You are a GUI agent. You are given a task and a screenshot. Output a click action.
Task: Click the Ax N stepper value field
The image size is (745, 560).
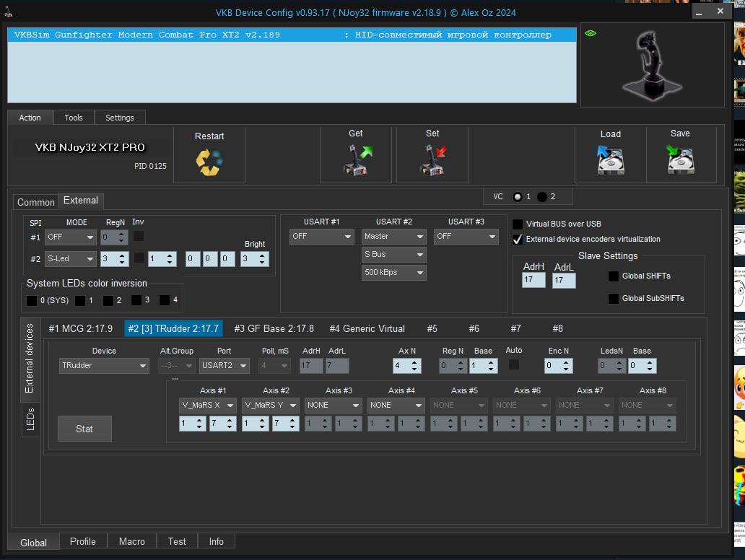point(407,366)
